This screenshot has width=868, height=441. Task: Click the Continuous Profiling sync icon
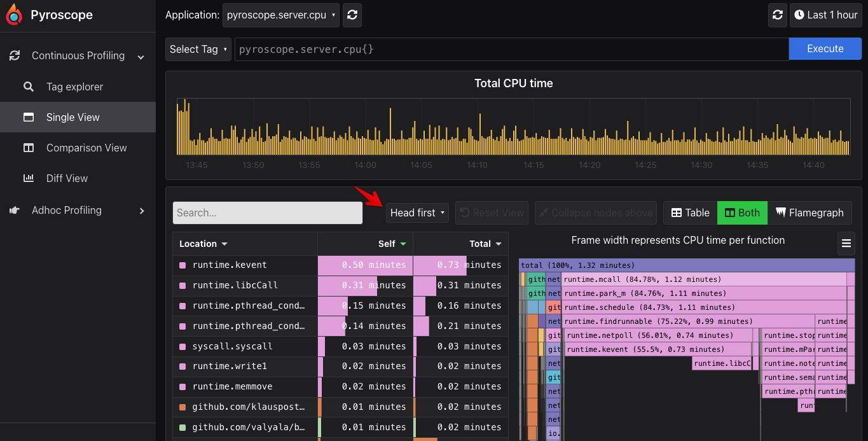click(x=15, y=56)
